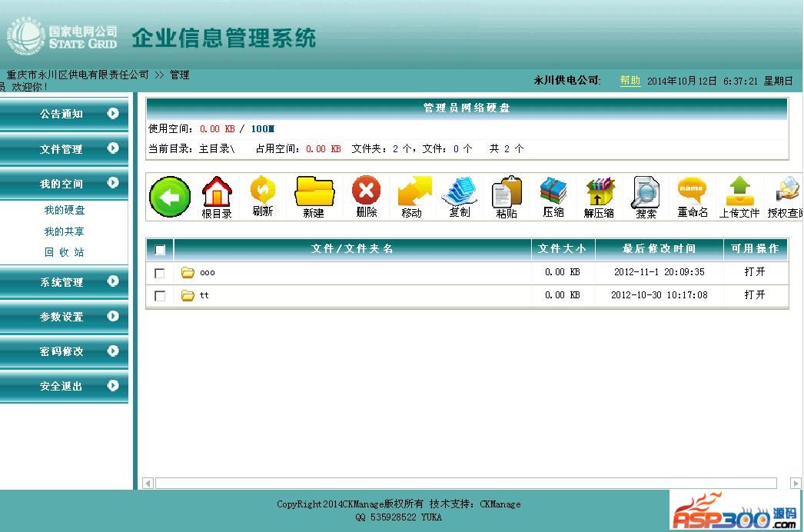Create new folder with 新建 icon
804x532 pixels.
tap(314, 198)
